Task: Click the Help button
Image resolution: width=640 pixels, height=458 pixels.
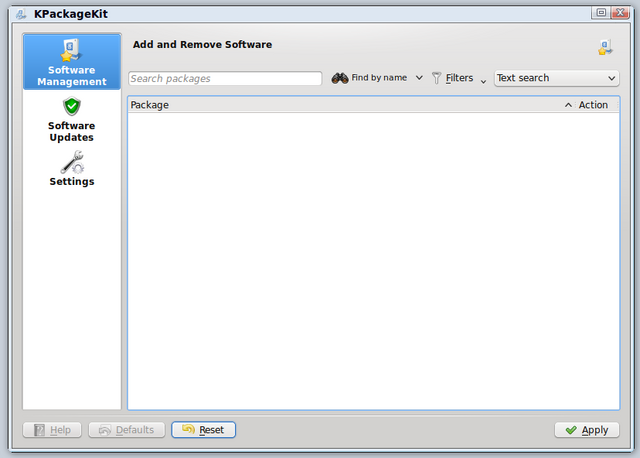Action: 52,430
